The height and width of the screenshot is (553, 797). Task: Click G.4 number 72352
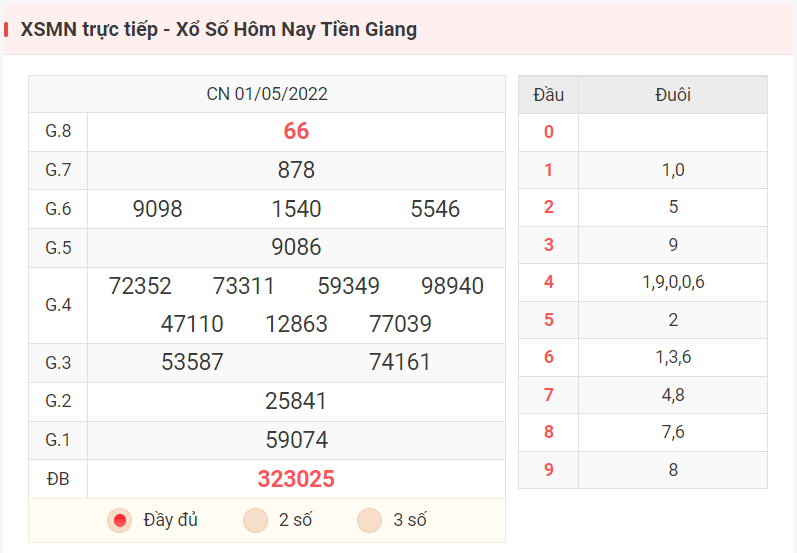[x=140, y=286]
